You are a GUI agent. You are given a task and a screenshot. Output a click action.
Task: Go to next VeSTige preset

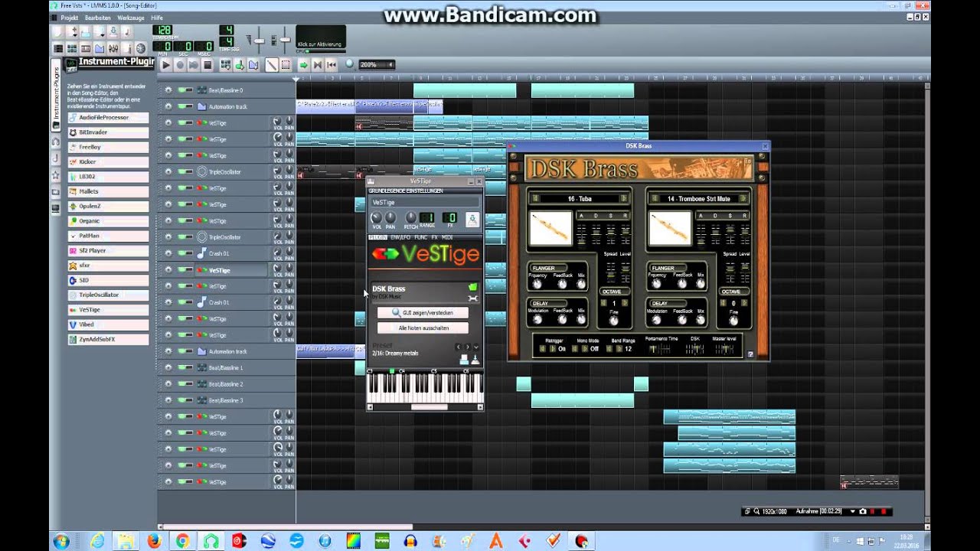[x=468, y=347]
